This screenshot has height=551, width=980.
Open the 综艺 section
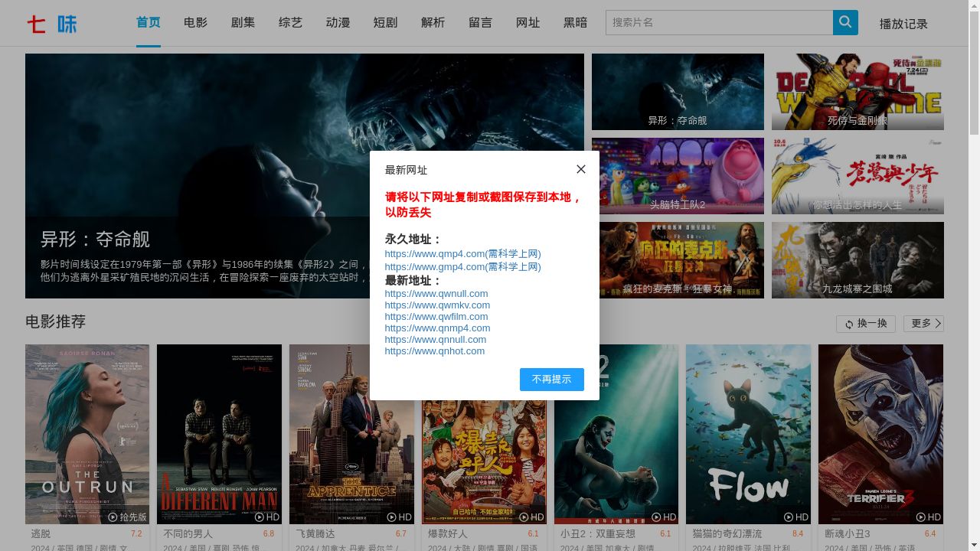pyautogui.click(x=291, y=23)
